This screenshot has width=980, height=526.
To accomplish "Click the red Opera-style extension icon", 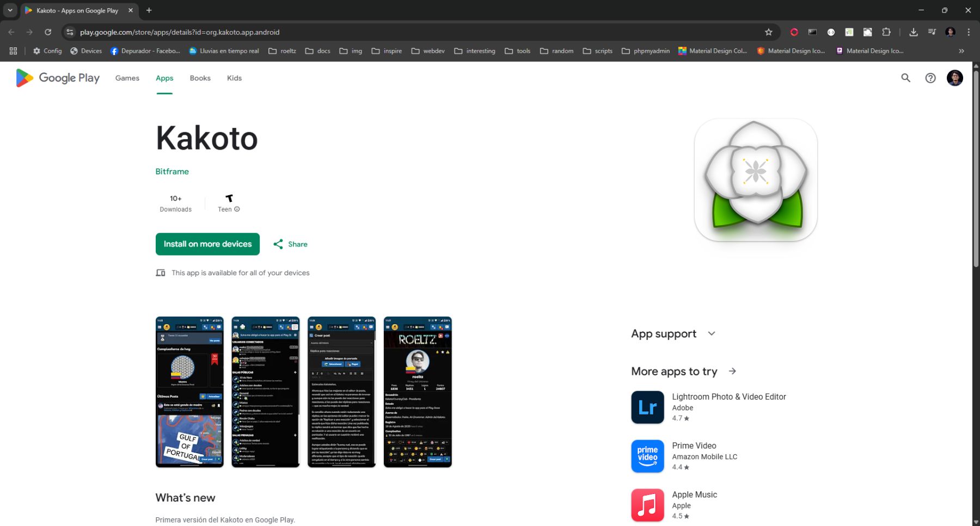I will pos(794,32).
